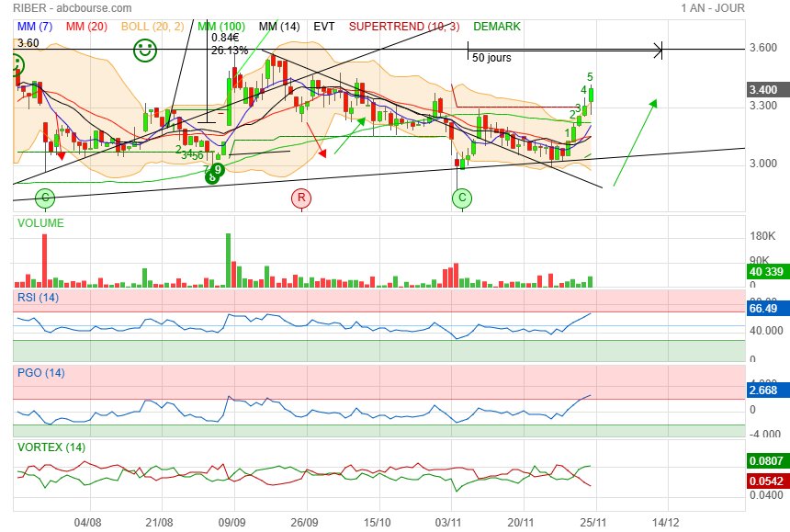Select the DEMARK legend item
This screenshot has width=790, height=532.
click(496, 27)
